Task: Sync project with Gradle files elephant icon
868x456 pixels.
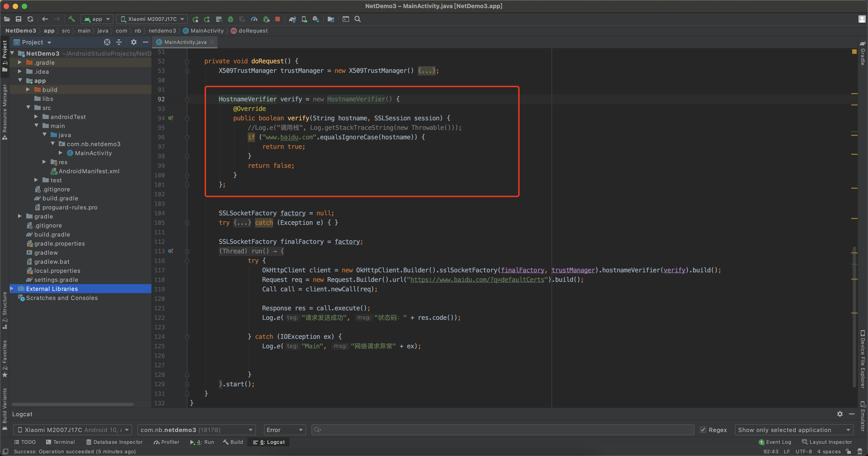Action: click(x=292, y=19)
